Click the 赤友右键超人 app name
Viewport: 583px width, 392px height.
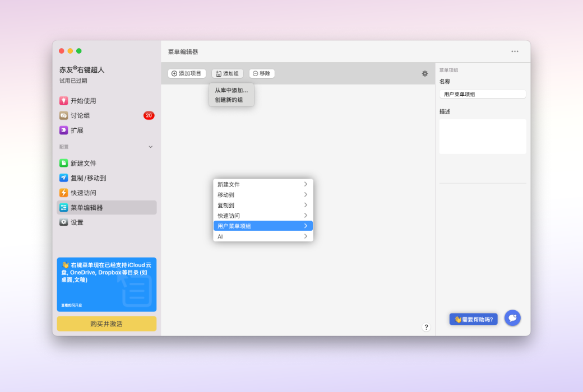pos(82,69)
